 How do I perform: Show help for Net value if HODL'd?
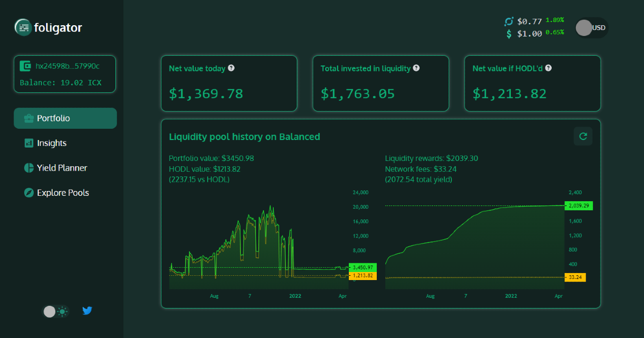[x=548, y=68]
